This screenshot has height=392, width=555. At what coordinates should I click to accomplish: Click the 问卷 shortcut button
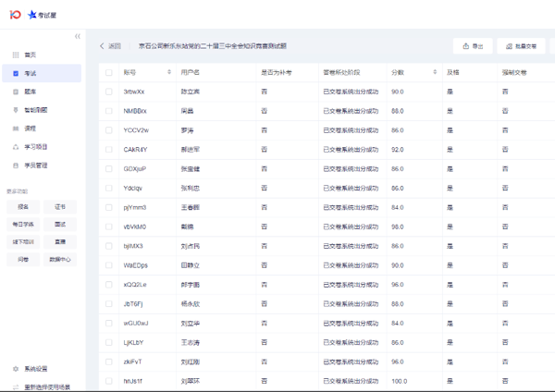coord(23,259)
